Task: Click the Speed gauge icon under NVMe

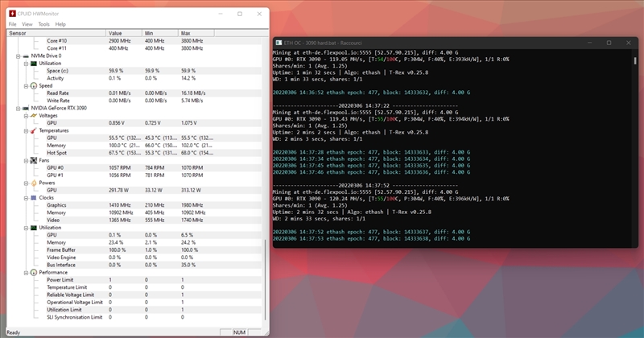Action: 34,86
